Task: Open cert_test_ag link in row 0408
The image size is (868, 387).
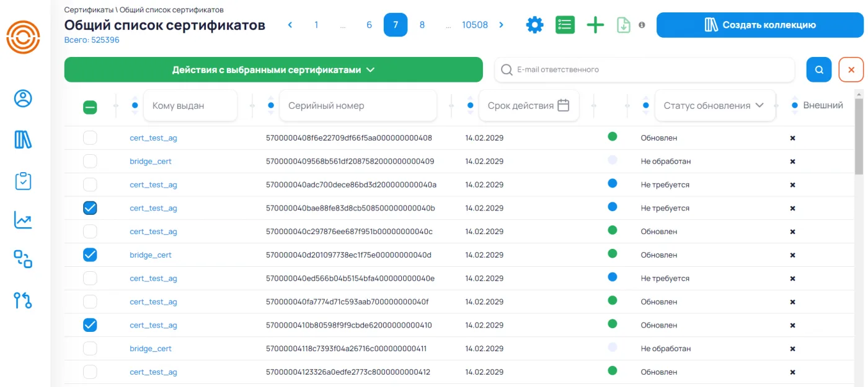Action: tap(153, 138)
